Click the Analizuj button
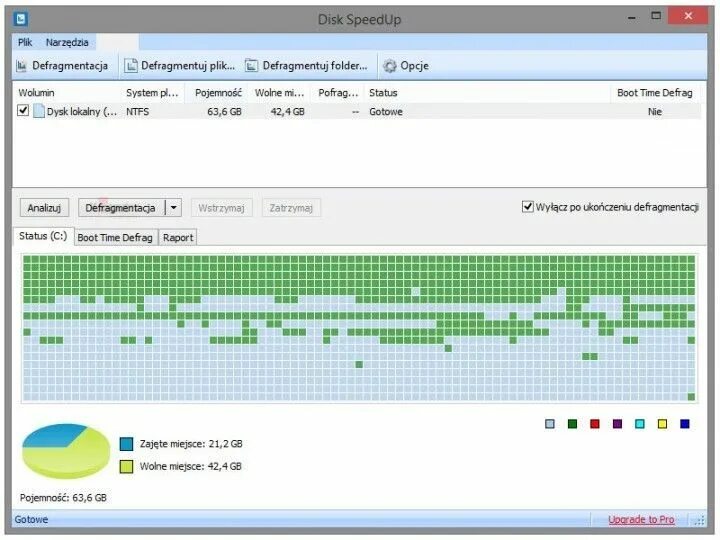Viewport: 720px width, 540px height. pos(44,208)
